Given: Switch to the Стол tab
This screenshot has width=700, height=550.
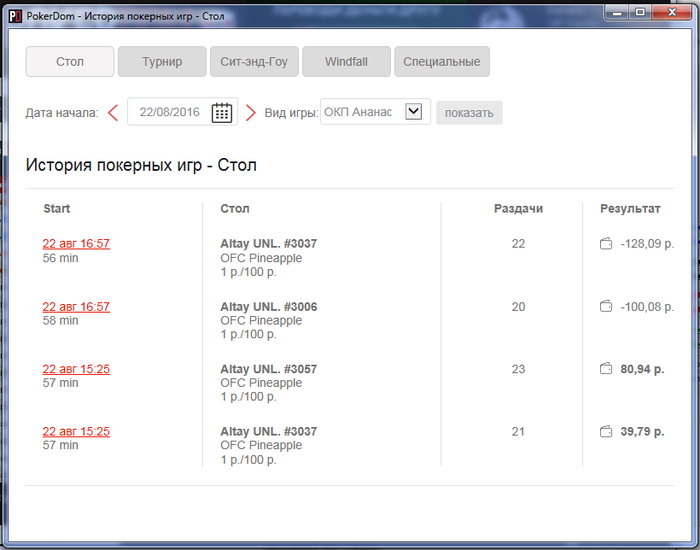Looking at the screenshot, I should [70, 62].
